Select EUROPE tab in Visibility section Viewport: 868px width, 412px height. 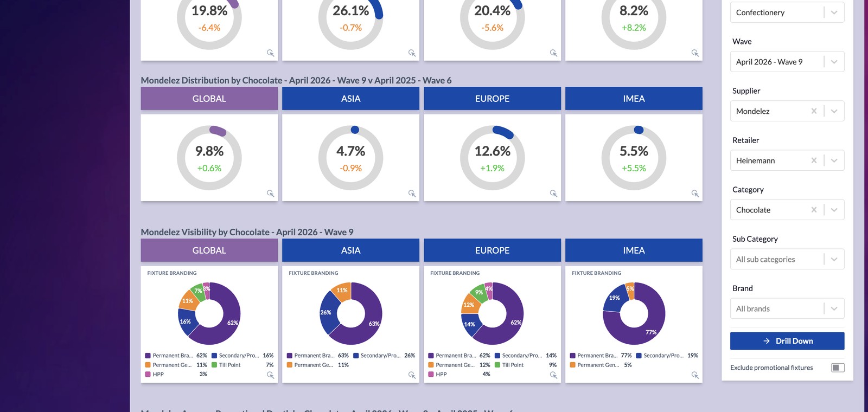492,250
